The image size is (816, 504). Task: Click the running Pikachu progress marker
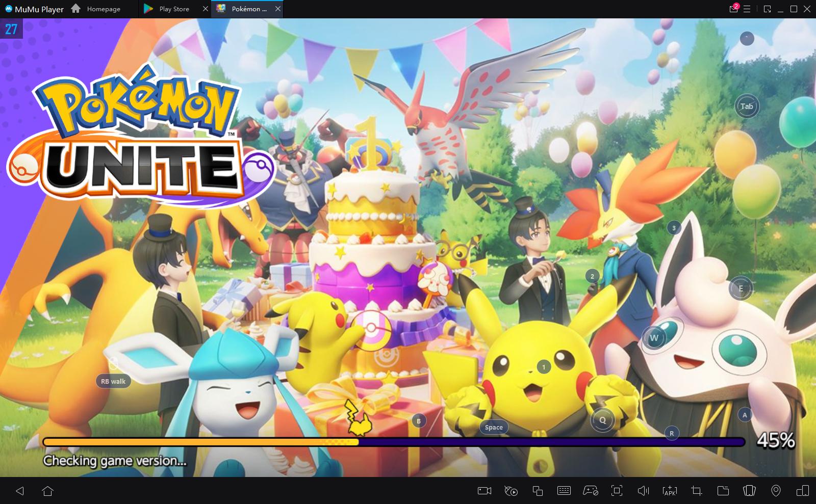click(359, 418)
